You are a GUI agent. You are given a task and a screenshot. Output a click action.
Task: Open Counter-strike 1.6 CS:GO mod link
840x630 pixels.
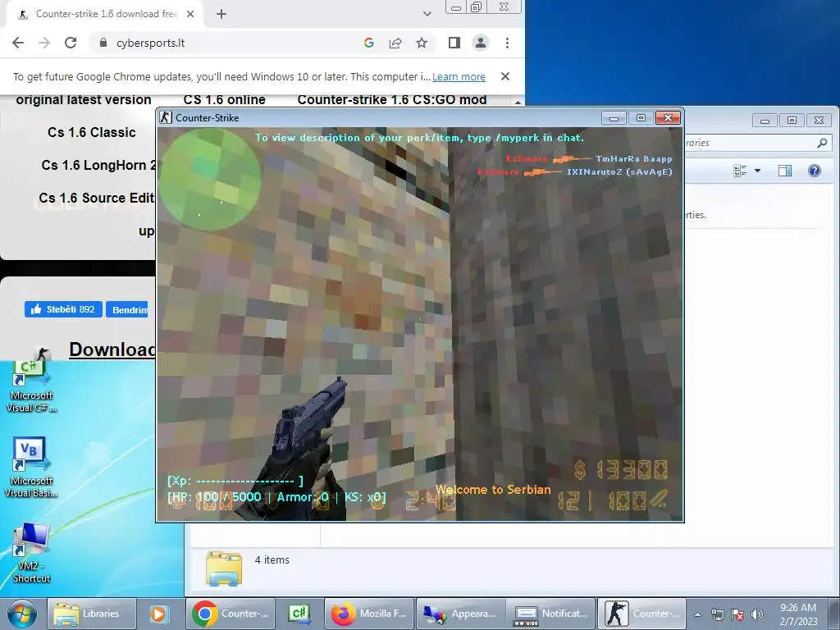point(392,99)
